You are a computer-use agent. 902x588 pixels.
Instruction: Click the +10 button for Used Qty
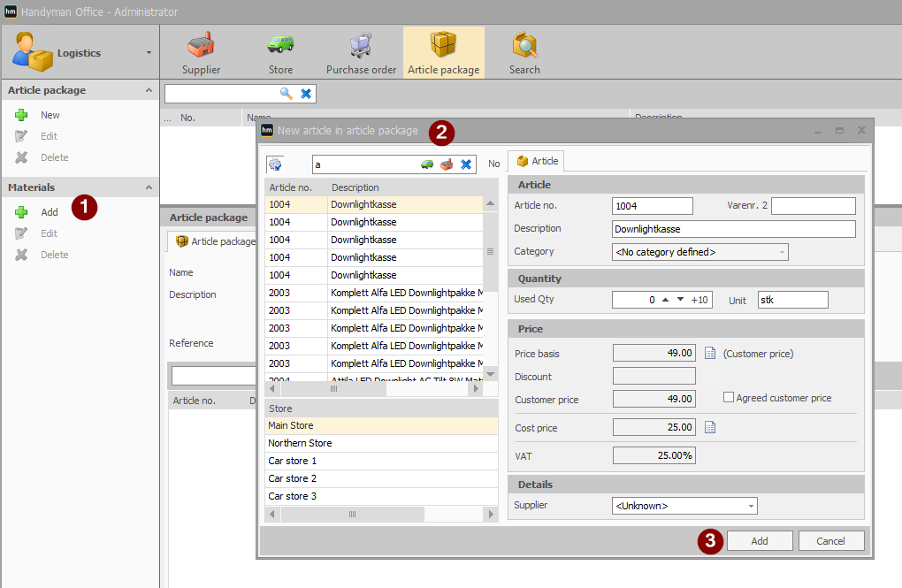(x=699, y=300)
